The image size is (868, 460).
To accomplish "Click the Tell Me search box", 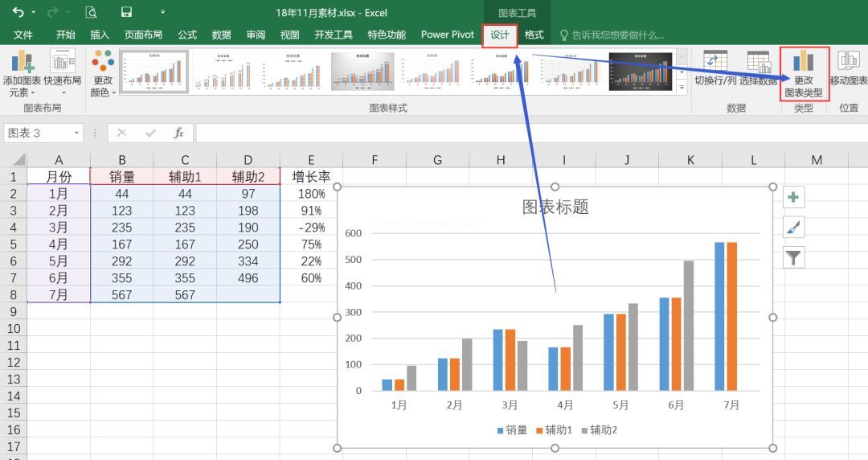I will 617,35.
